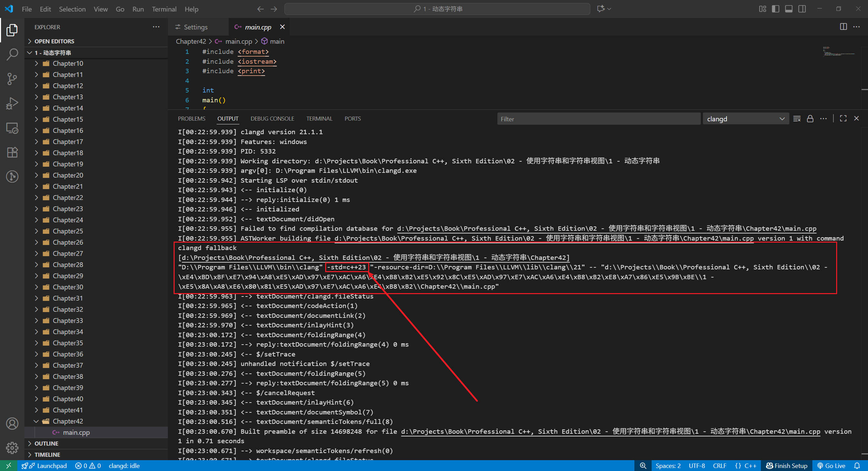This screenshot has height=471, width=868.
Task: Open the Manage gear menu
Action: [x=12, y=448]
